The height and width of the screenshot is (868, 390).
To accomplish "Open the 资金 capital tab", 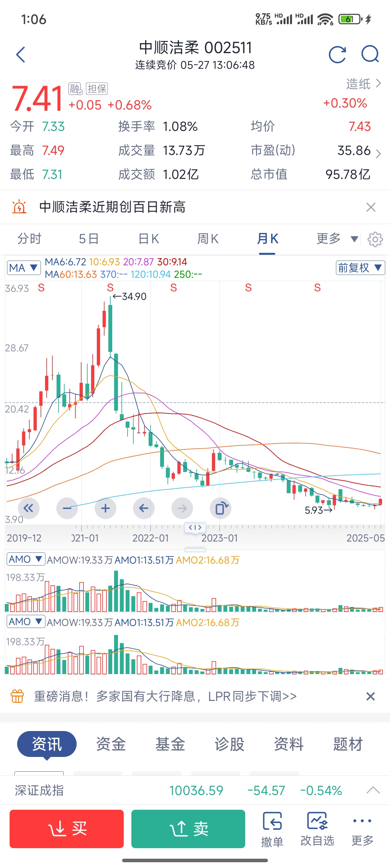I will [111, 744].
